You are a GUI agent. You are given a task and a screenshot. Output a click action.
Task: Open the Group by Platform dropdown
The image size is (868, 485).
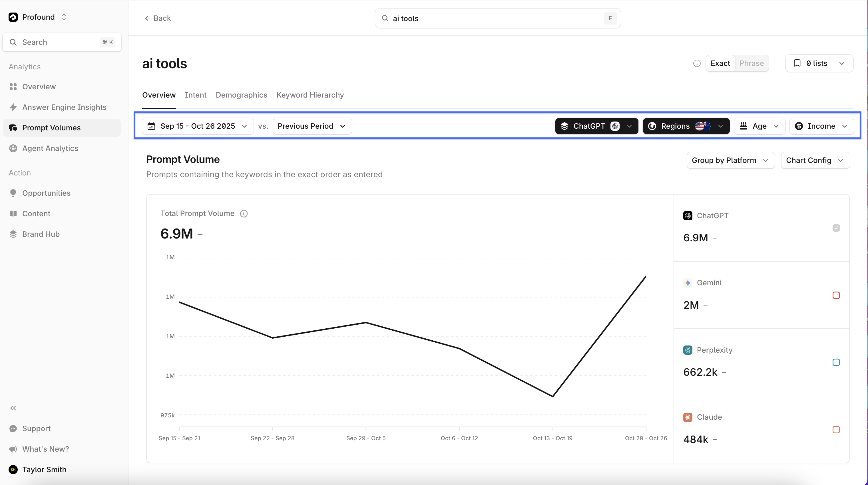coord(731,161)
